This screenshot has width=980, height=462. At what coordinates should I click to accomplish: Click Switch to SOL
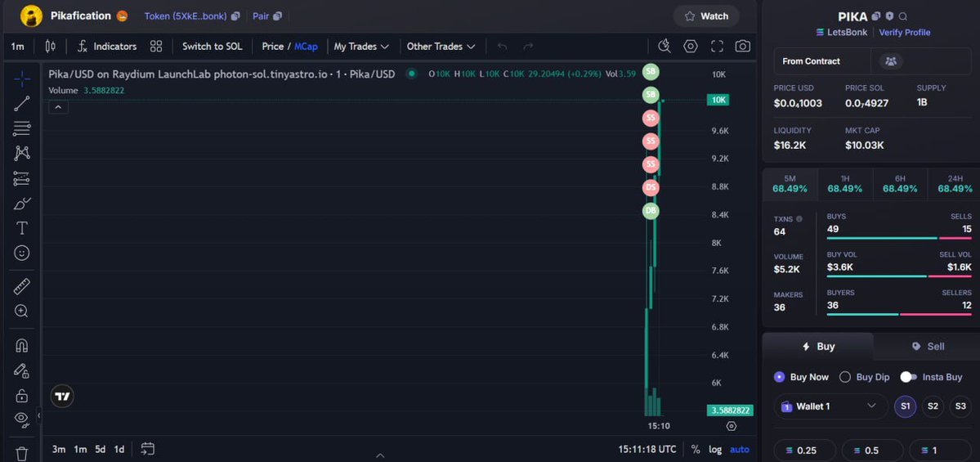212,47
